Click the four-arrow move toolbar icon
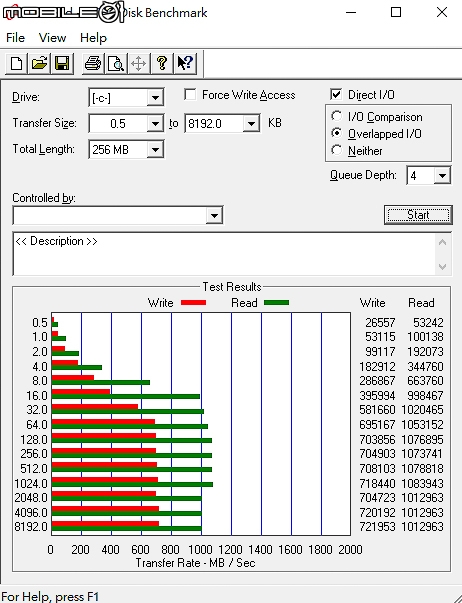The width and height of the screenshot is (462, 603). [138, 63]
